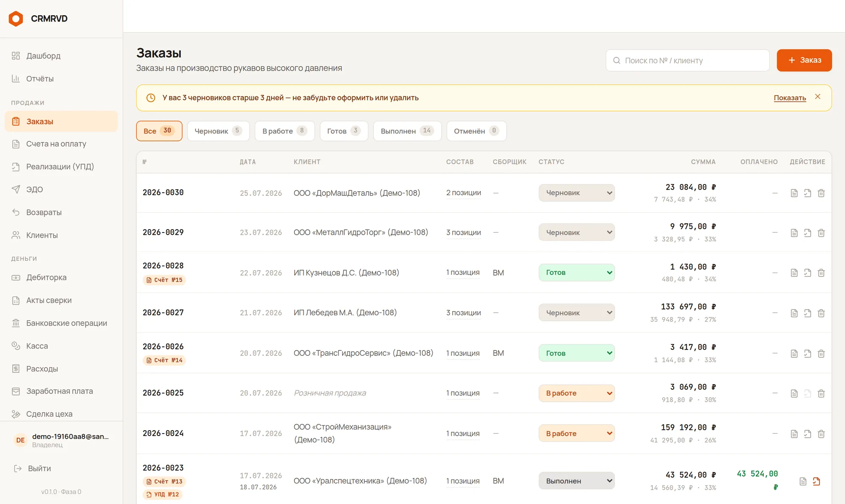Create a new order with + Заказ
Screen dimensions: 845x504
pyautogui.click(x=804, y=60)
